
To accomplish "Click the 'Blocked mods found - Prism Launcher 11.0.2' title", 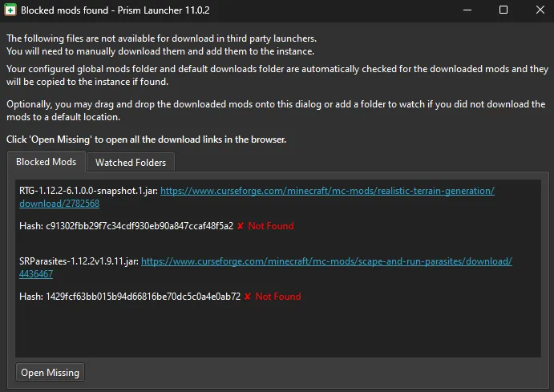I will [115, 10].
